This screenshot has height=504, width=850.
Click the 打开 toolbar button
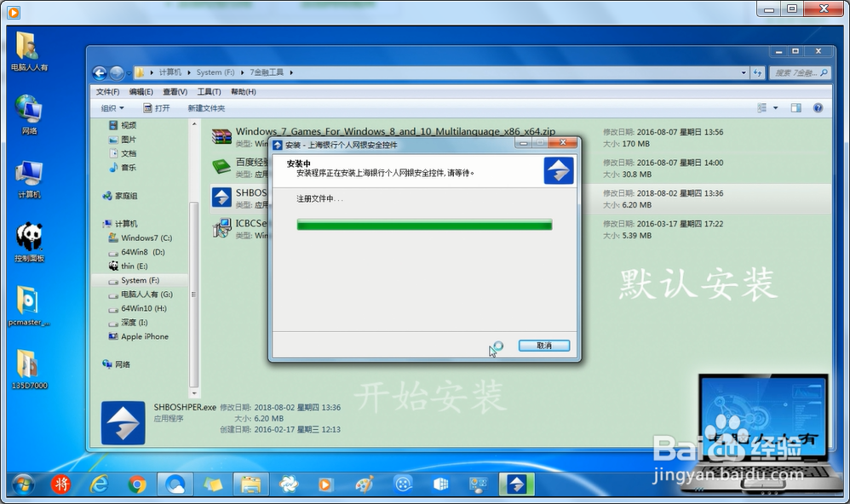tap(156, 108)
